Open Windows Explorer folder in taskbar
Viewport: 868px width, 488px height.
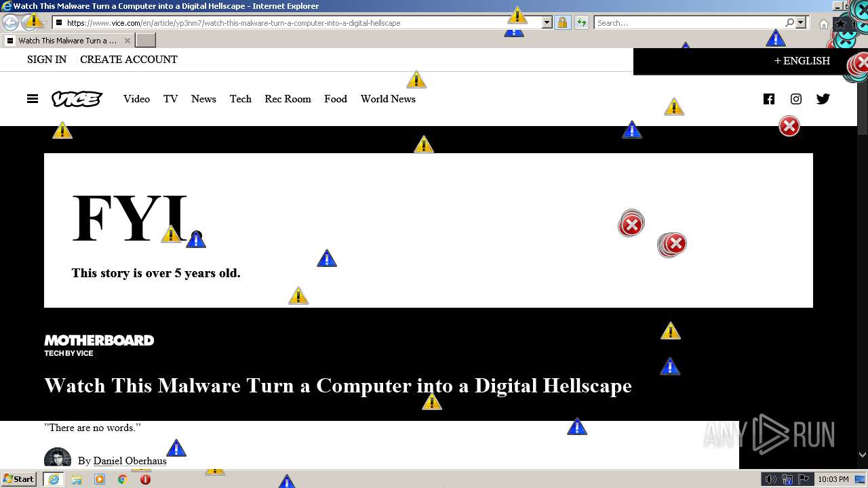[77, 479]
